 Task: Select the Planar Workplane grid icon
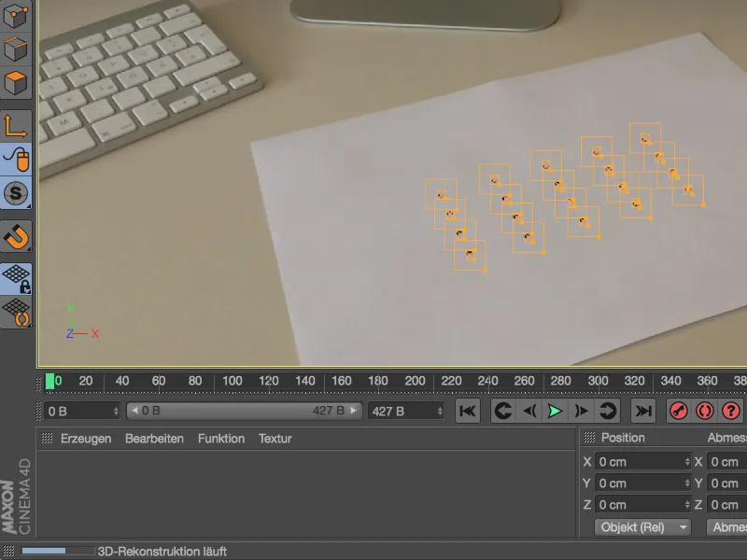click(x=16, y=313)
